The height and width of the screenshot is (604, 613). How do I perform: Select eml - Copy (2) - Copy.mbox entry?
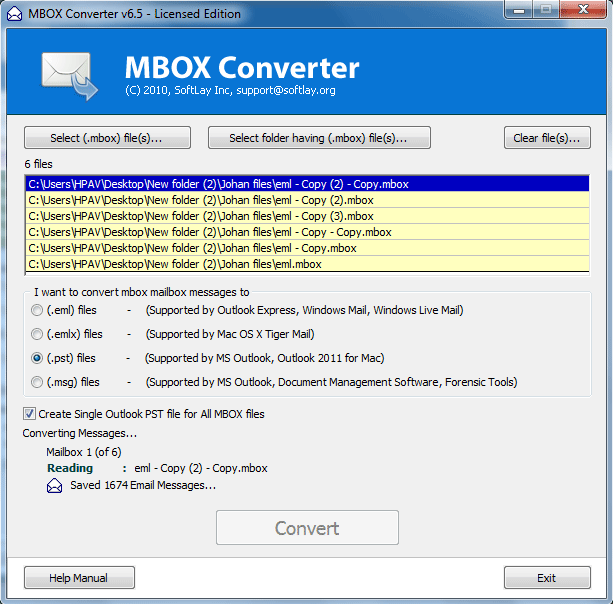(x=218, y=184)
